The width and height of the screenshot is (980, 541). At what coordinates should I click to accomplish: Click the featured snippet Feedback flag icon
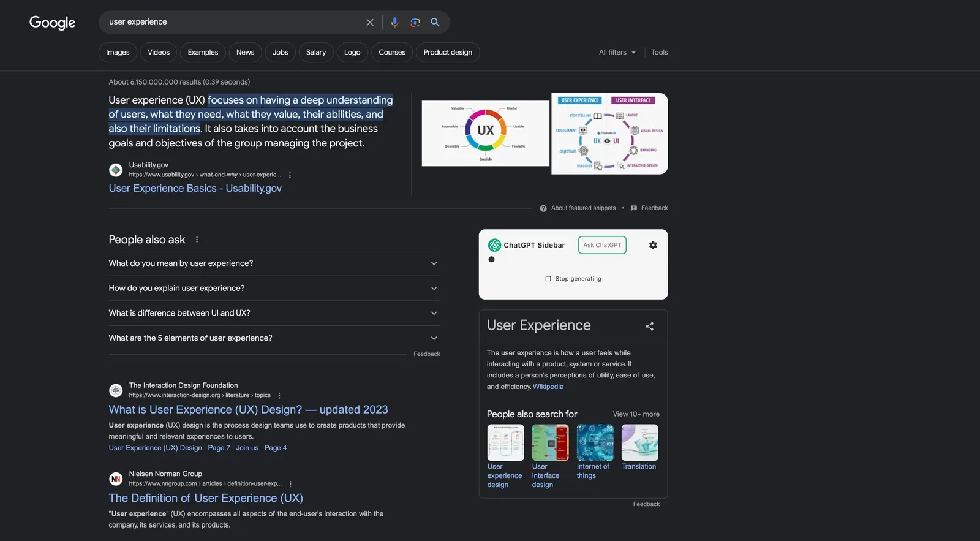click(x=634, y=208)
